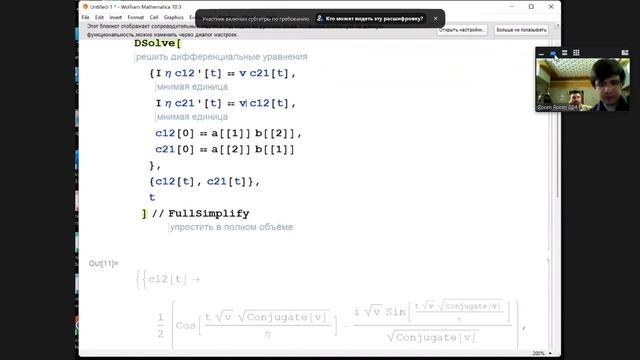Click the 'c21[0]' initial condition line
The image size is (640, 360).
(224, 149)
